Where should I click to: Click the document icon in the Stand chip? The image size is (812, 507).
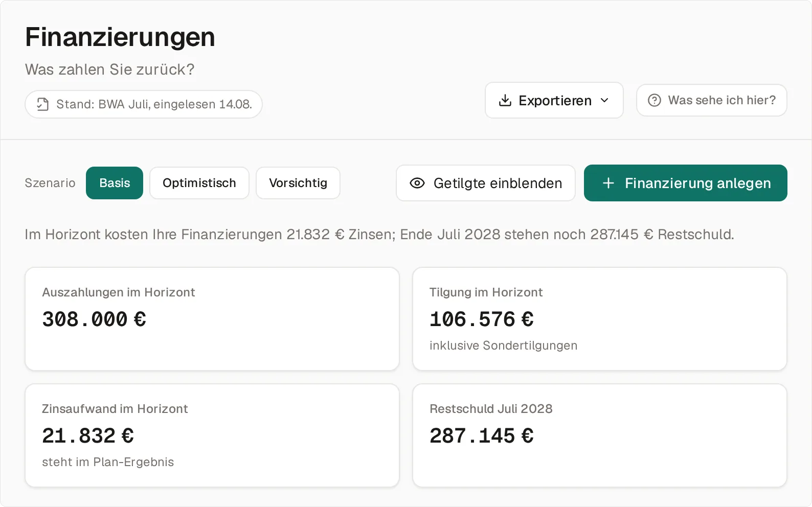point(43,104)
